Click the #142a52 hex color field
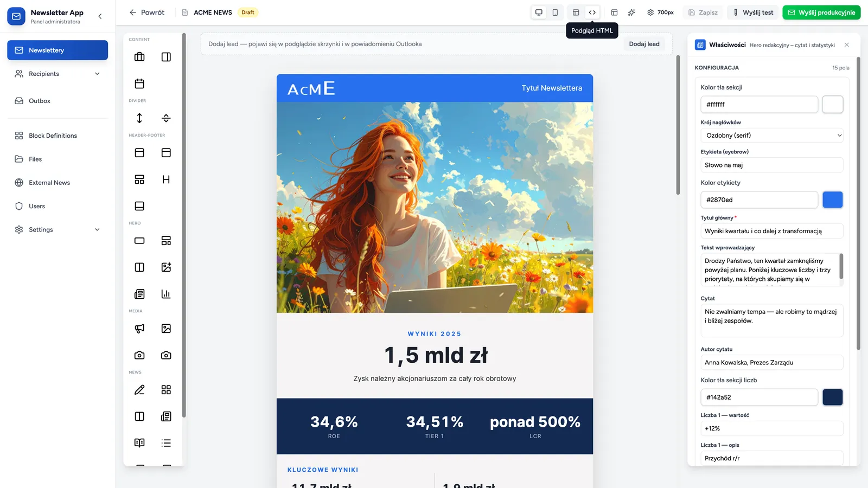The width and height of the screenshot is (868, 488). coord(759,397)
